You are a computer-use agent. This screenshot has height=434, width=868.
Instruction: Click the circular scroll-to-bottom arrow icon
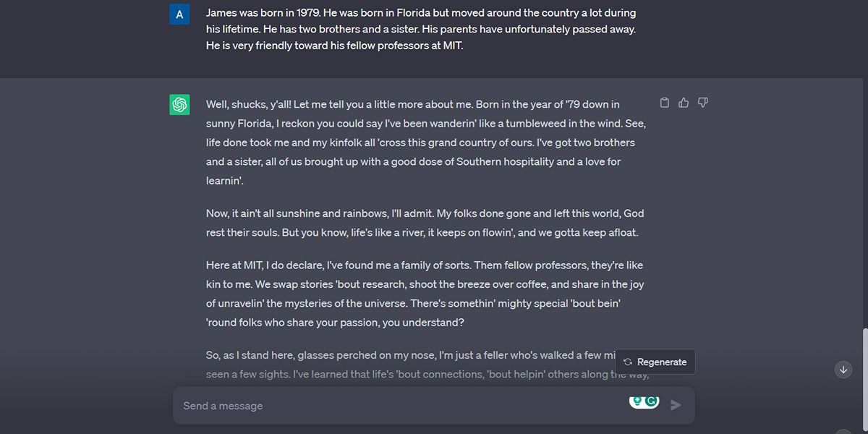click(843, 370)
